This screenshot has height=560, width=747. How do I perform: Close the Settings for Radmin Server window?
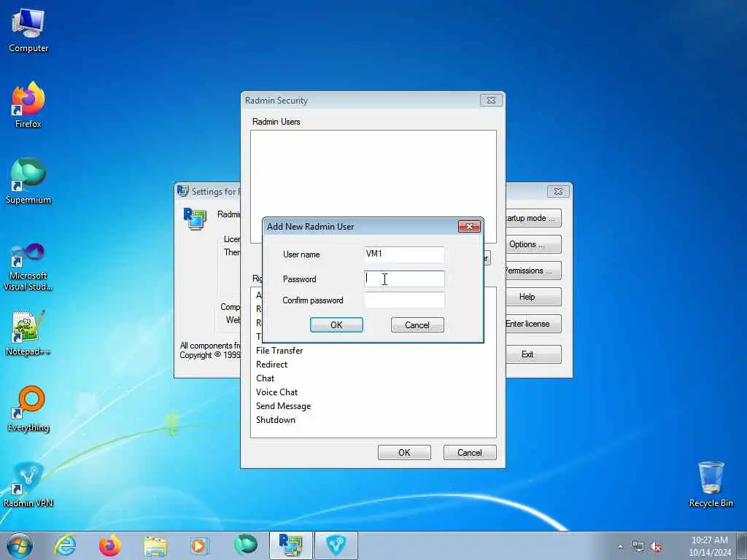tap(558, 191)
